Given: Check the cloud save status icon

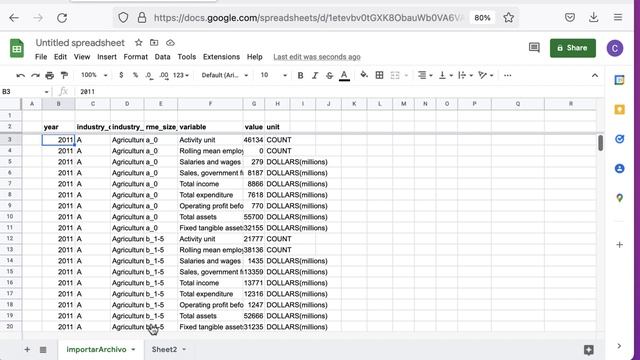Looking at the screenshot, I should 170,42.
